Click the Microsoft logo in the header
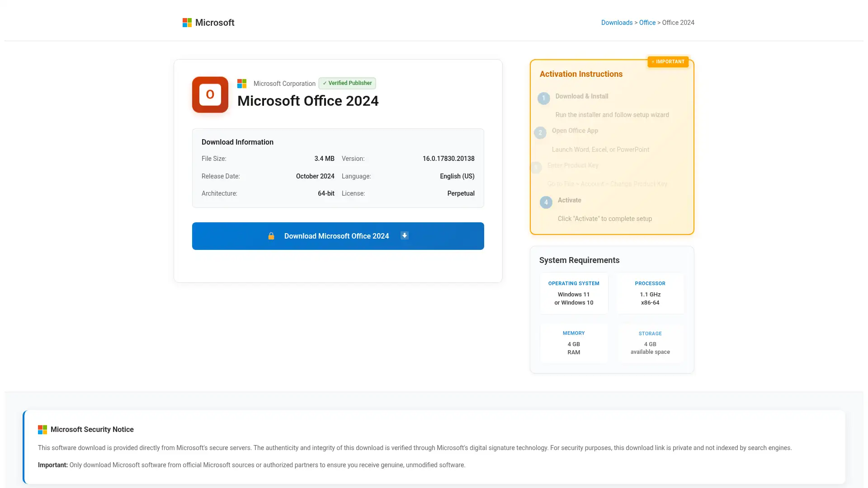Viewport: 868px width, 488px height. click(186, 22)
